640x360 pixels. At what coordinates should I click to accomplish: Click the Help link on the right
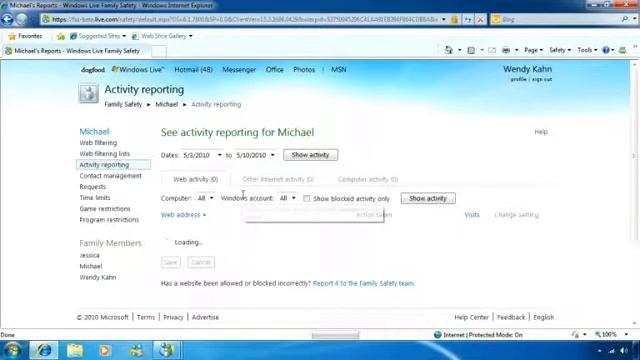tap(541, 132)
